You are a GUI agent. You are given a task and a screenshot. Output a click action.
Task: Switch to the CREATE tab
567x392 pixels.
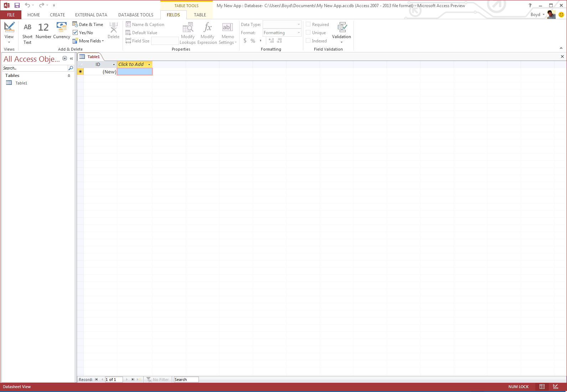point(57,15)
